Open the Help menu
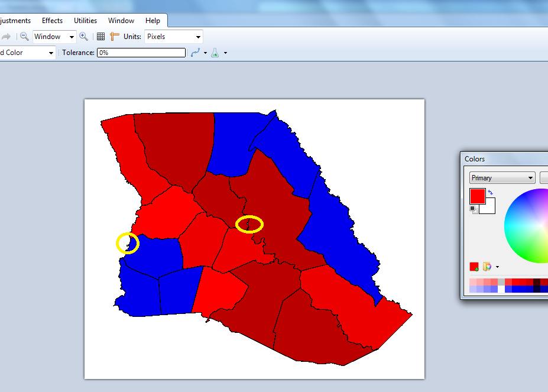This screenshot has height=392, width=548. coord(153,21)
